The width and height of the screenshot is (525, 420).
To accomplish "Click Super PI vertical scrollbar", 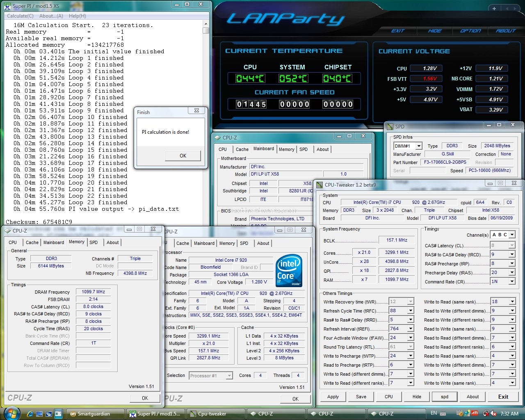I will [x=206, y=123].
